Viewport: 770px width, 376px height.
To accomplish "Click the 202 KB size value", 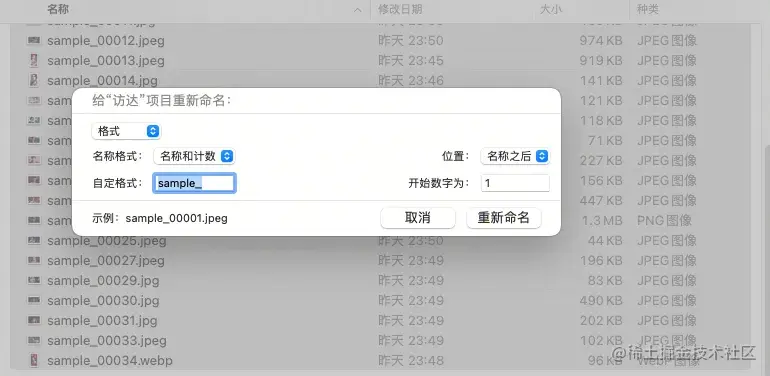I will (x=601, y=321).
